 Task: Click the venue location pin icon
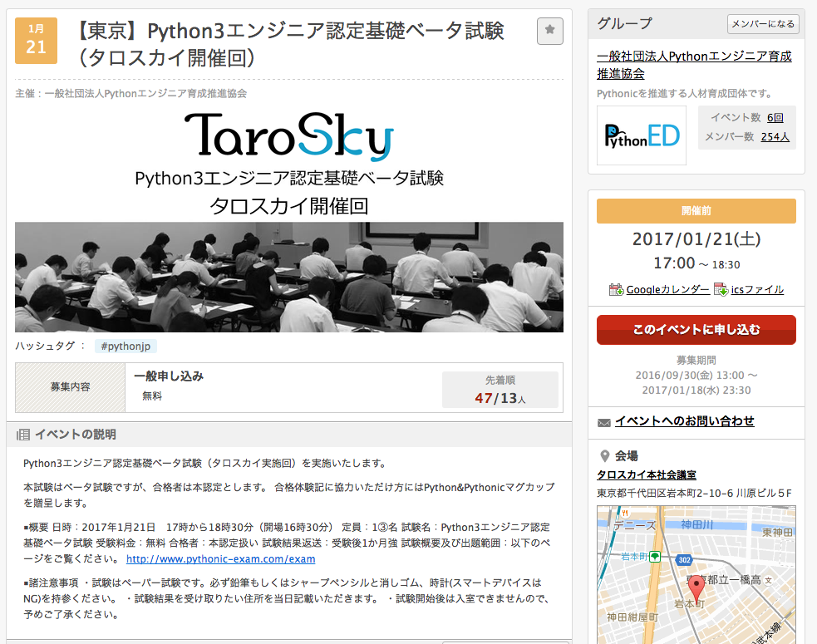point(604,456)
